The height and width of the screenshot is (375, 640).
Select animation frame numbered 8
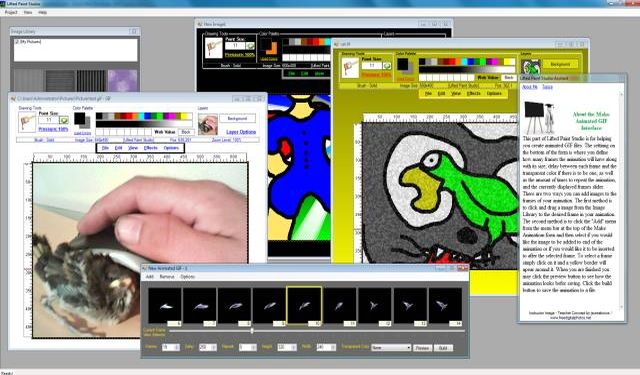pos(234,306)
